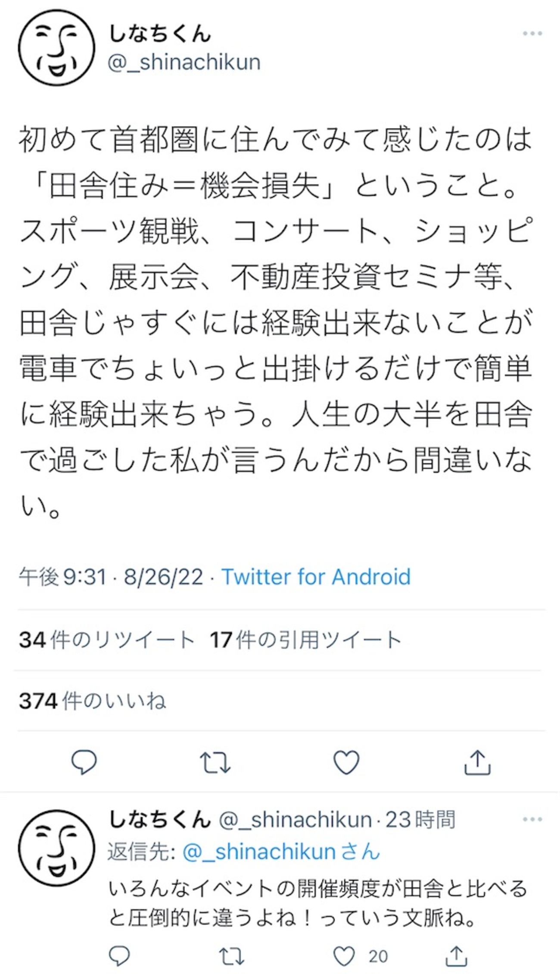
Task: Open the Twitter for Android link
Action: 316,577
